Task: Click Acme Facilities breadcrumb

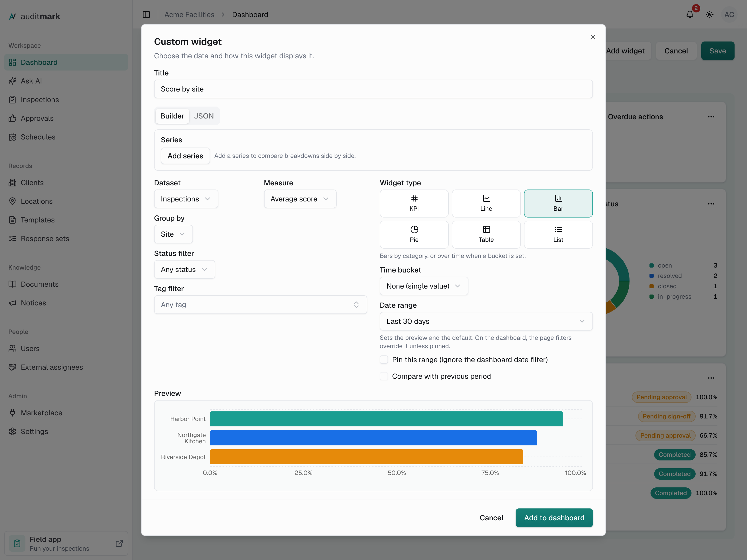Action: (x=189, y=15)
